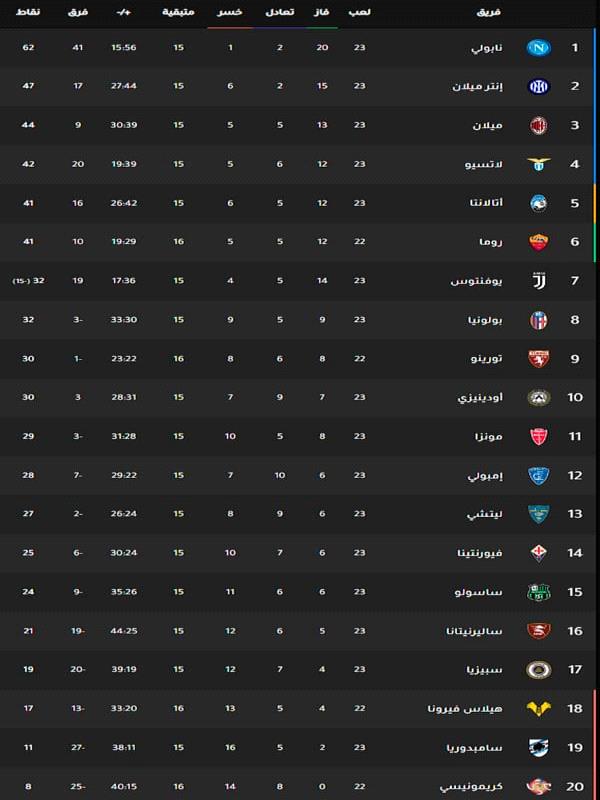Sort by the خسر losses column header

point(230,12)
